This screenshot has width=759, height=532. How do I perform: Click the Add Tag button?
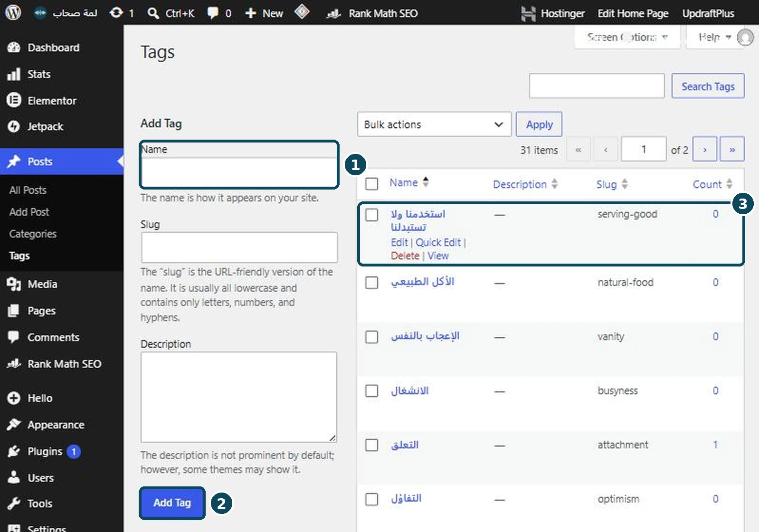172,503
